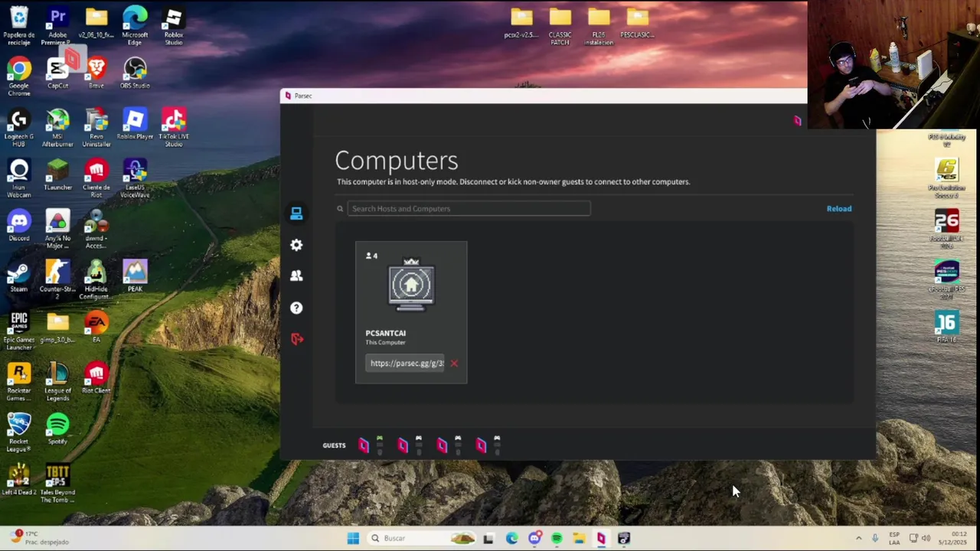Open Adobe Premiere Pro desktop shortcut

[57, 25]
